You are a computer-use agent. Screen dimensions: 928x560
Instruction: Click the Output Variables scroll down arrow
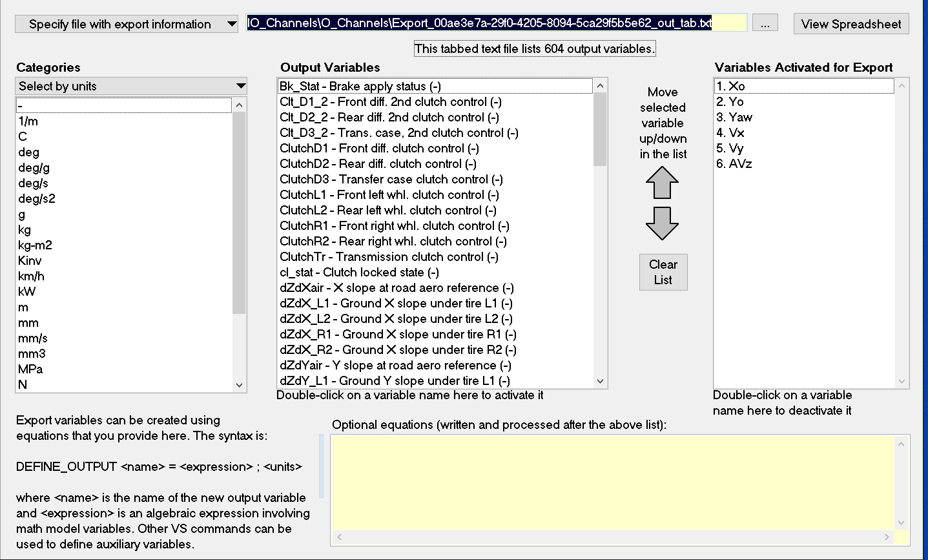(x=601, y=381)
